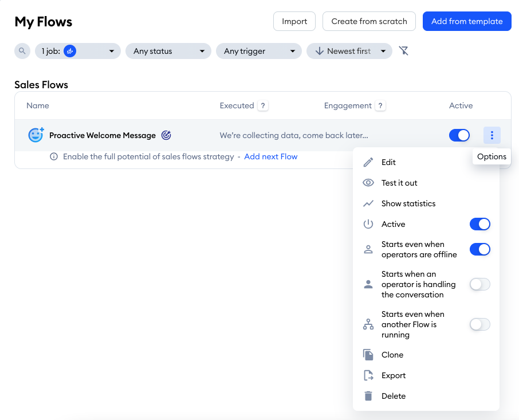Open the Any trigger dropdown

(259, 51)
